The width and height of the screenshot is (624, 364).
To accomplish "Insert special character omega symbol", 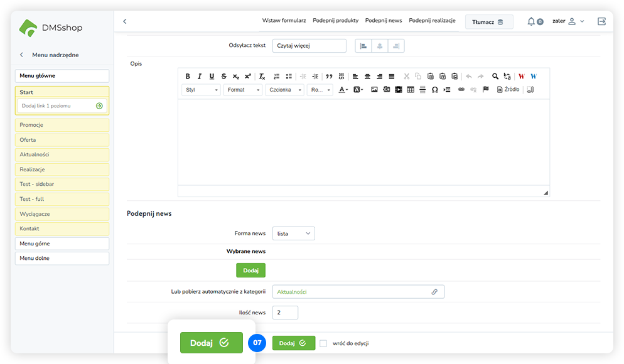I will click(x=434, y=90).
